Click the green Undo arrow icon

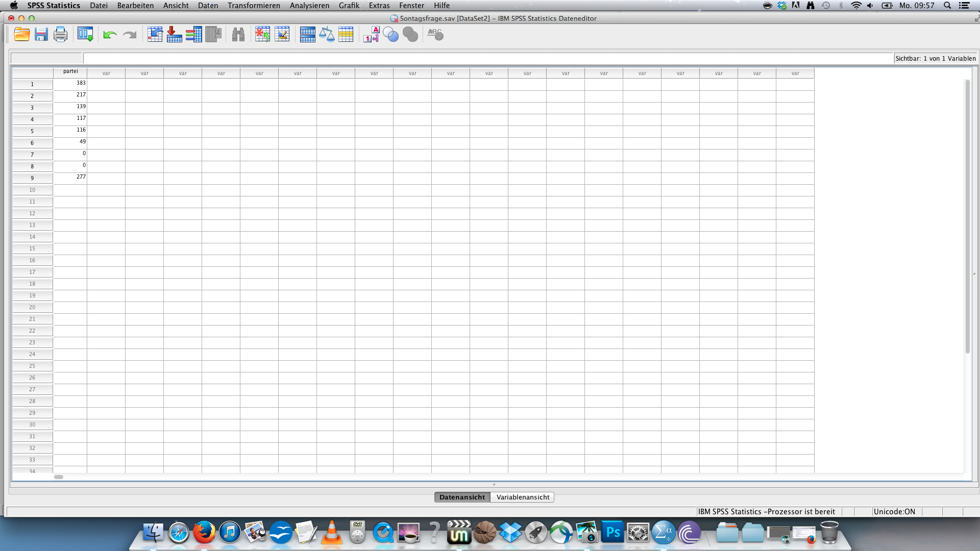click(110, 35)
